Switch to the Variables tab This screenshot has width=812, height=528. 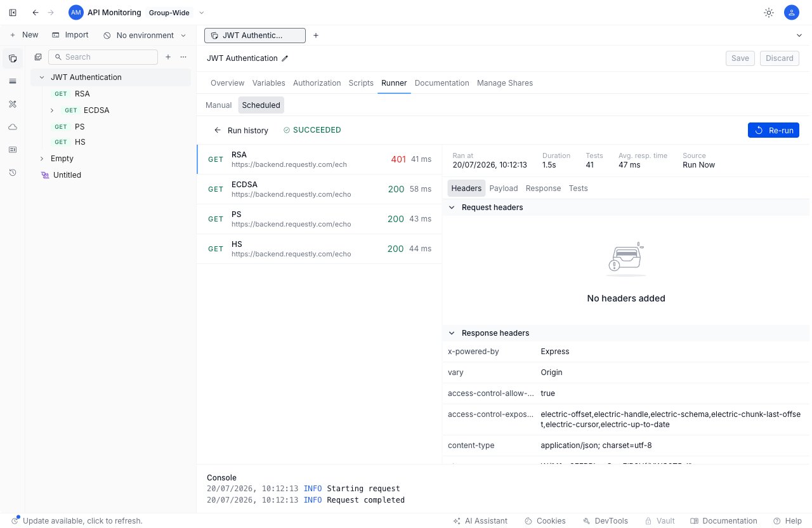269,83
